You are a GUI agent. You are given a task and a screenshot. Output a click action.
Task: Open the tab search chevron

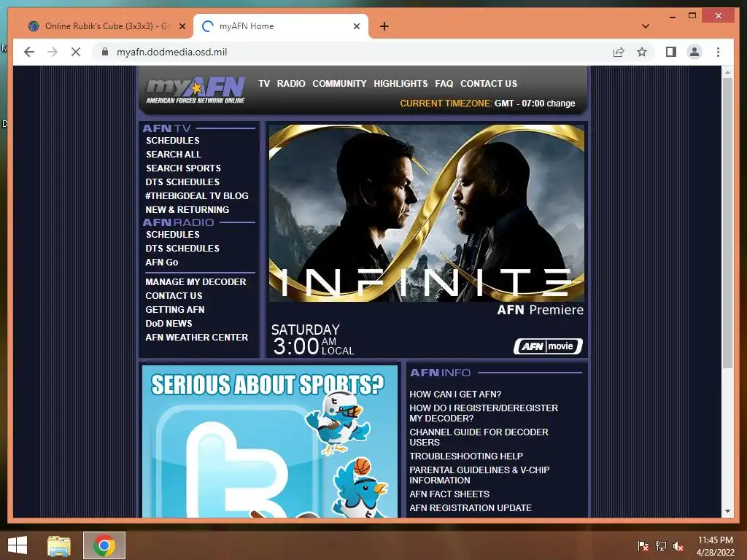pos(646,26)
